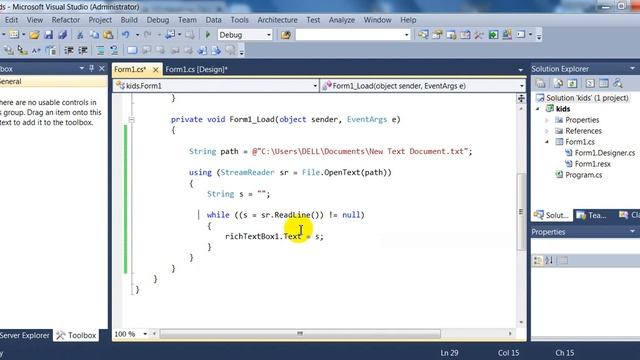
Task: Click Refresh icon in Solution Explorer toolbar
Action: 572,83
